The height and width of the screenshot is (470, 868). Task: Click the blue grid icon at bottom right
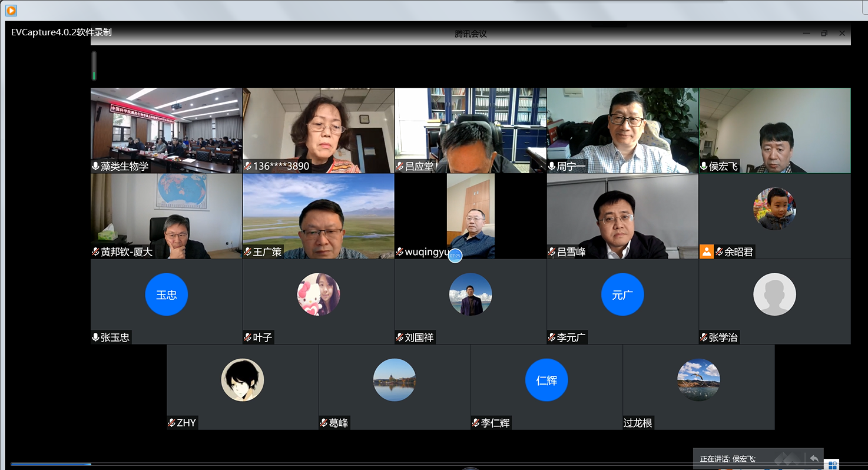coord(832,465)
